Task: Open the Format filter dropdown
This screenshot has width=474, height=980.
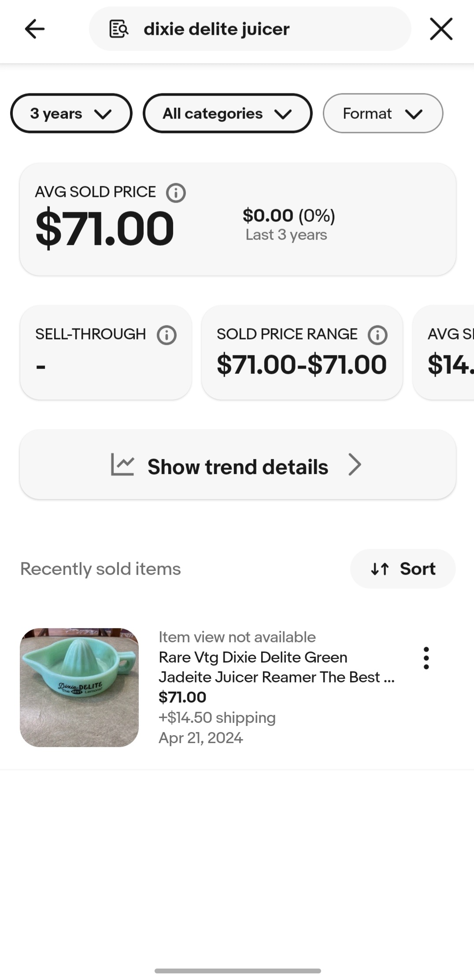Action: (x=382, y=114)
